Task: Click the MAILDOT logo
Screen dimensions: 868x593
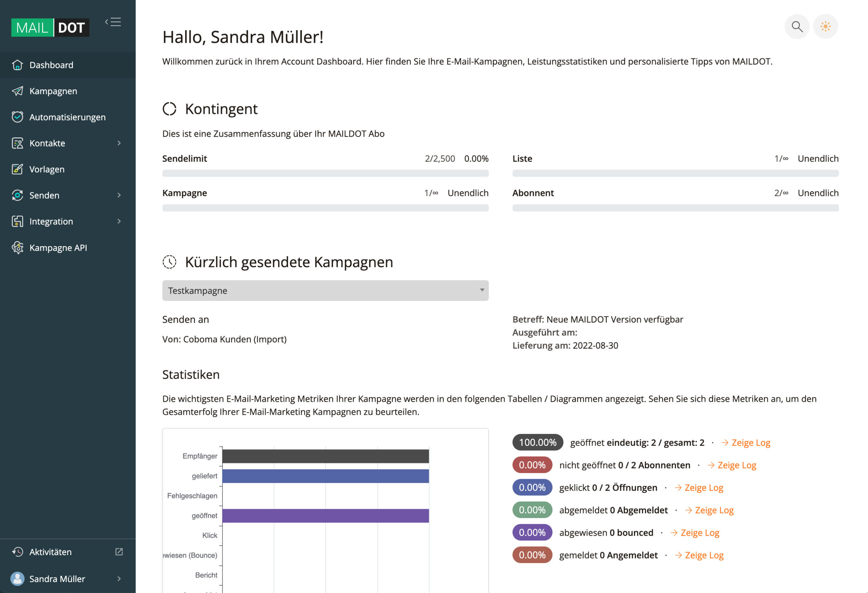Action: [50, 28]
